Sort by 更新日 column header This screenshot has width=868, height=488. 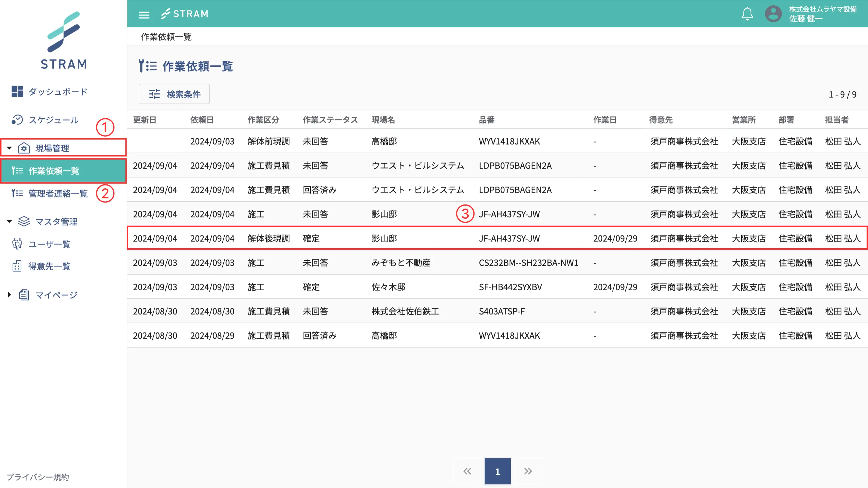(145, 120)
